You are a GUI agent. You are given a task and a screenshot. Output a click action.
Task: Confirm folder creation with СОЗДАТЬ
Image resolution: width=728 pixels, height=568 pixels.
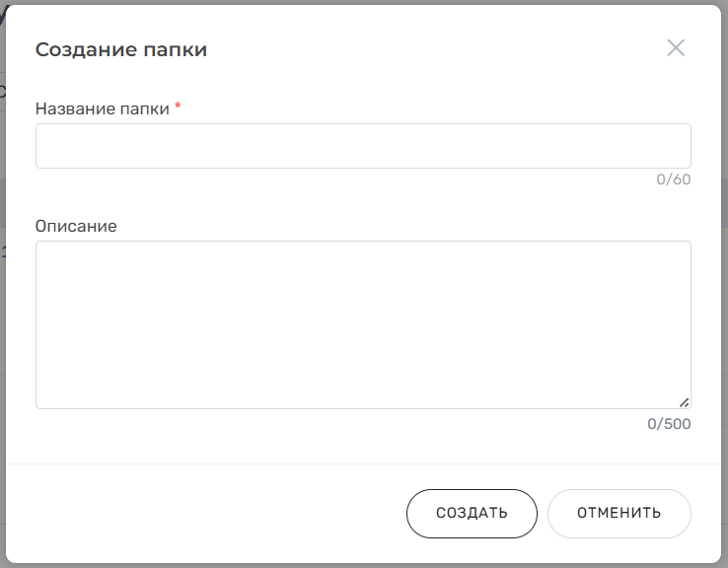(x=472, y=514)
